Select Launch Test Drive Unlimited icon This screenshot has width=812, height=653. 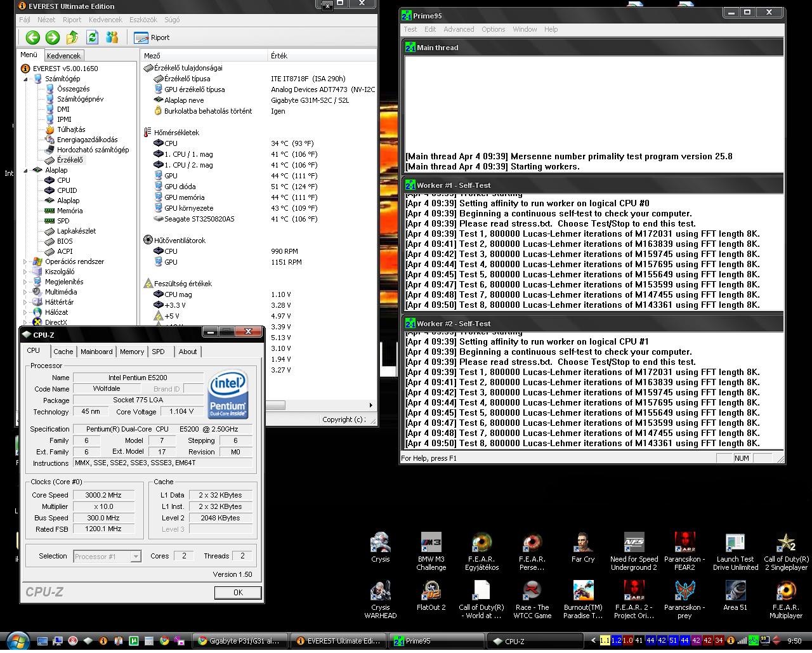(735, 551)
